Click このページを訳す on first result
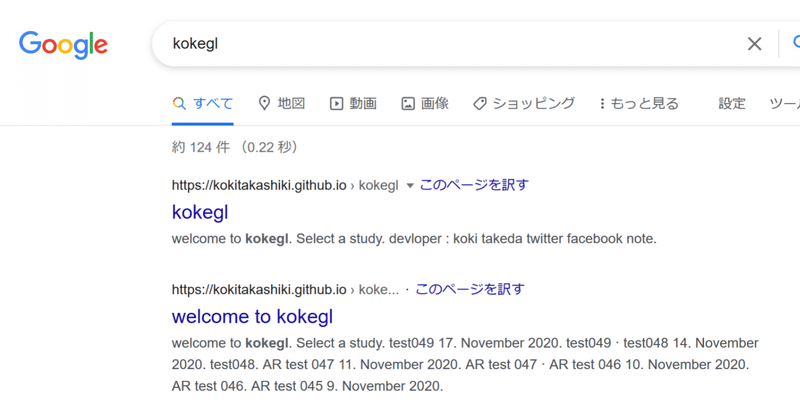800x419 pixels. tap(473, 185)
